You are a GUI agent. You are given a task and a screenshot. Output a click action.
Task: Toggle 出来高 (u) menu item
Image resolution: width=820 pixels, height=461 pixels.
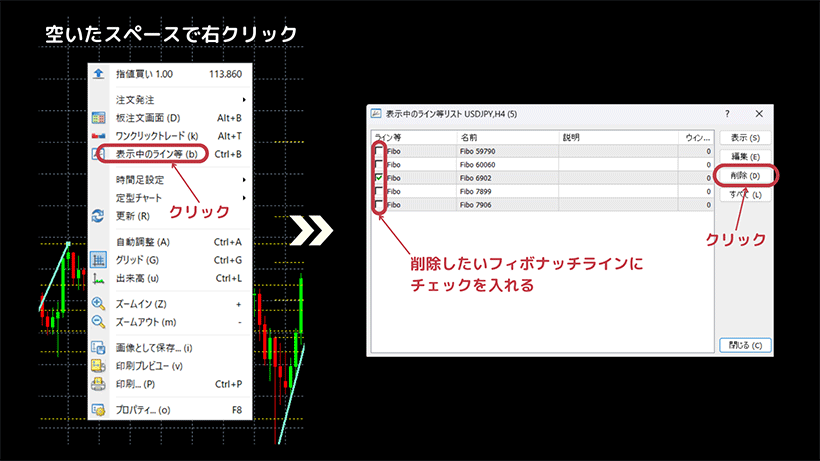[x=170, y=279]
